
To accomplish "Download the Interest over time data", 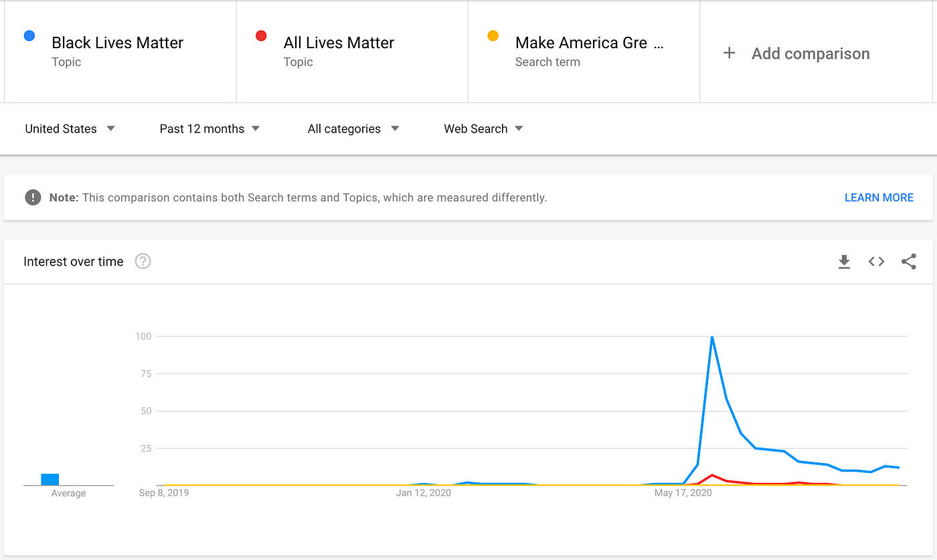I will [844, 262].
